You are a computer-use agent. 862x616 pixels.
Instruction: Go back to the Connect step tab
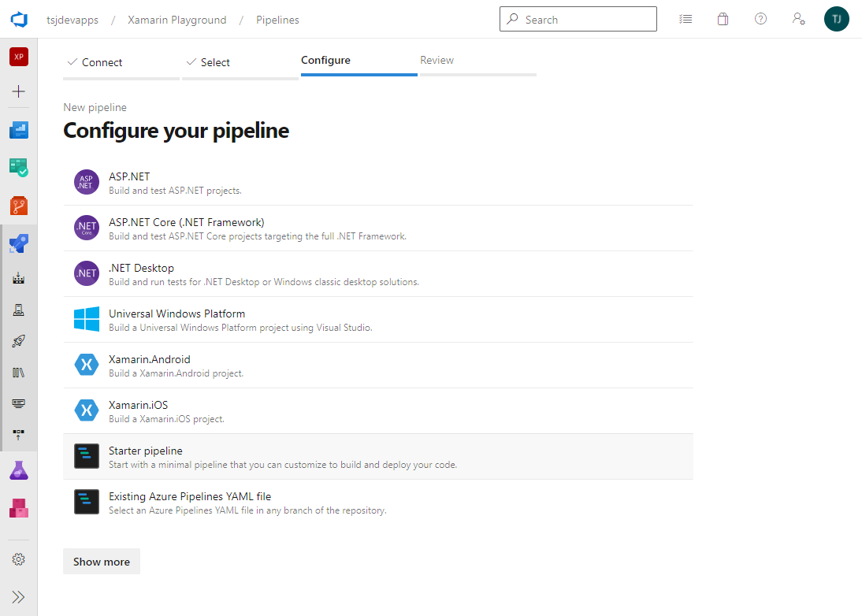click(102, 62)
